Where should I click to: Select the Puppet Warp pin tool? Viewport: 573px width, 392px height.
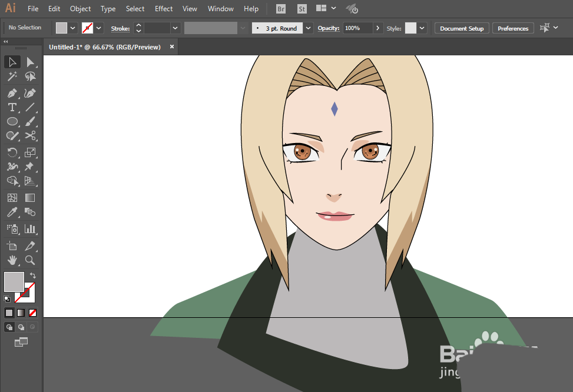pos(30,167)
